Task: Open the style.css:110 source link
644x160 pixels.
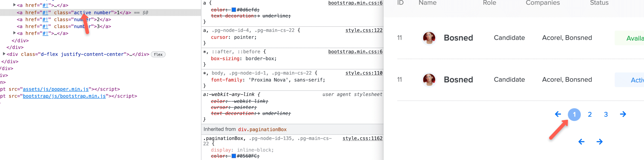Action: (364, 73)
